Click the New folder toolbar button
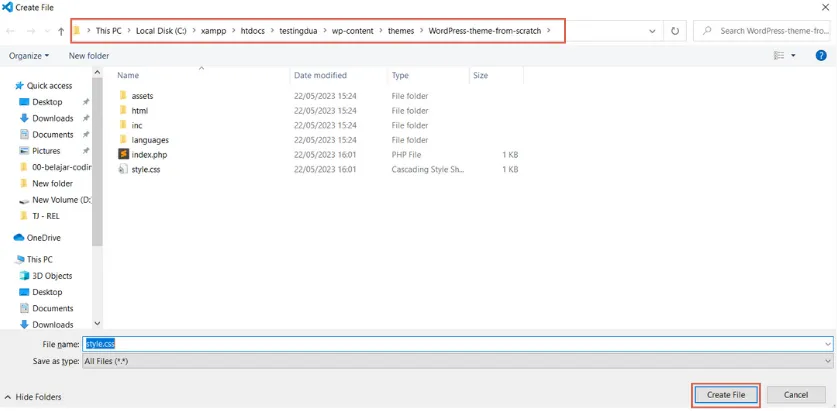This screenshot has height=411, width=837. pos(89,56)
